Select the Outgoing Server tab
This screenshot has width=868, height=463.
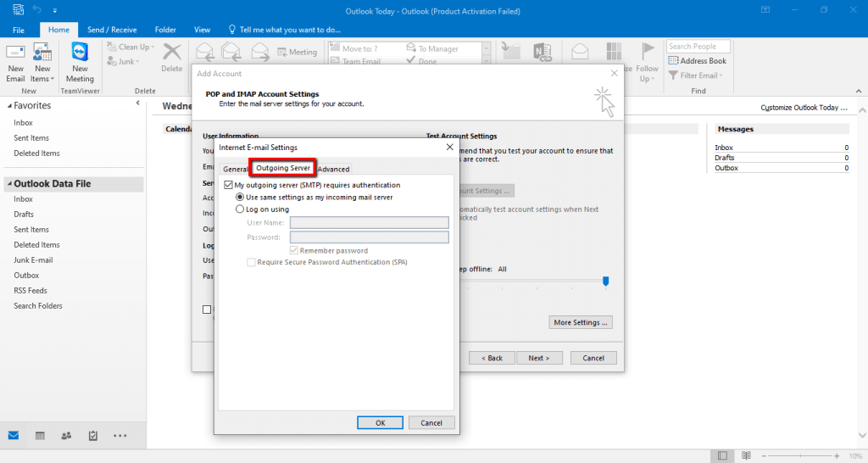pyautogui.click(x=283, y=168)
